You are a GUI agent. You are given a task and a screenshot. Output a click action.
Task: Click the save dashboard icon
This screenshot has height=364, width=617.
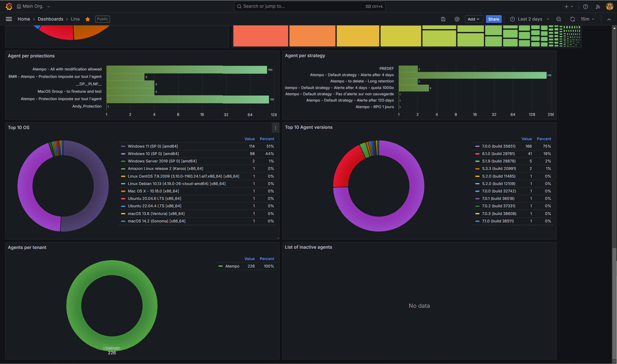click(x=443, y=19)
